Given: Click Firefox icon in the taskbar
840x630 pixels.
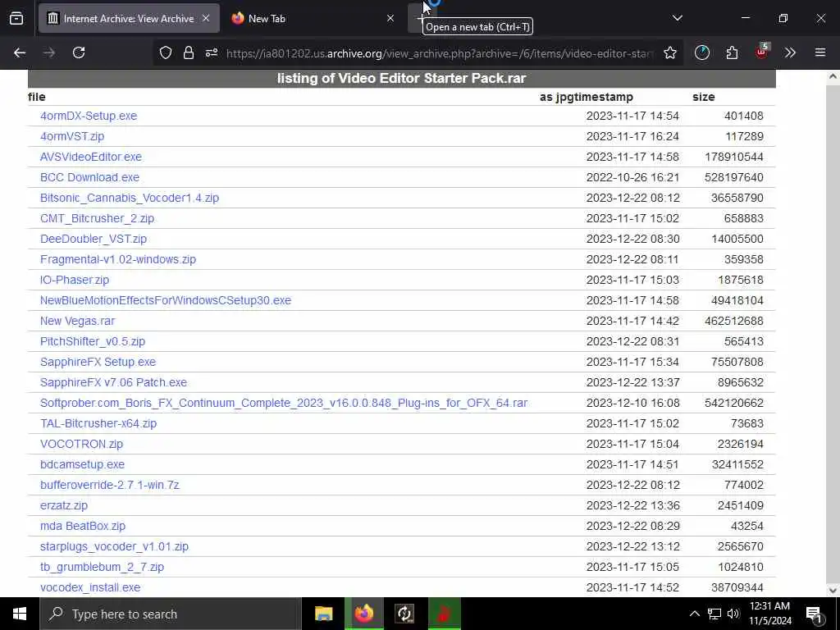Looking at the screenshot, I should click(363, 614).
